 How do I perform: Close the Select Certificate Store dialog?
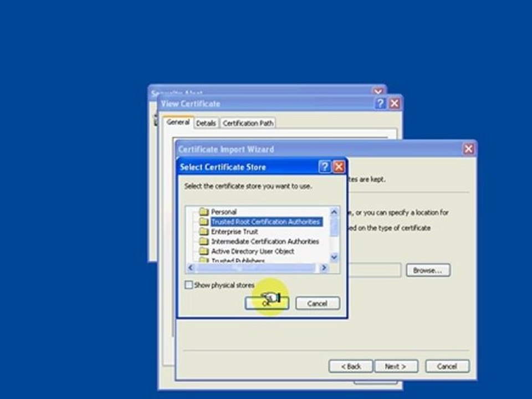(x=339, y=167)
